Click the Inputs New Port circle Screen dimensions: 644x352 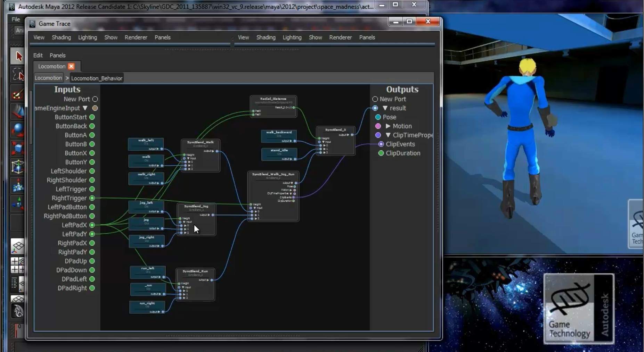[95, 99]
